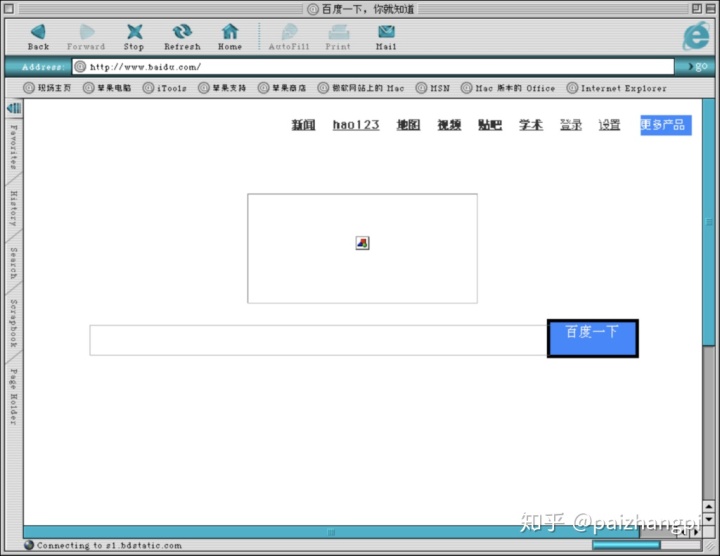Screen dimensions: 720x556
Task: Click the 更多产品 button
Action: click(666, 125)
